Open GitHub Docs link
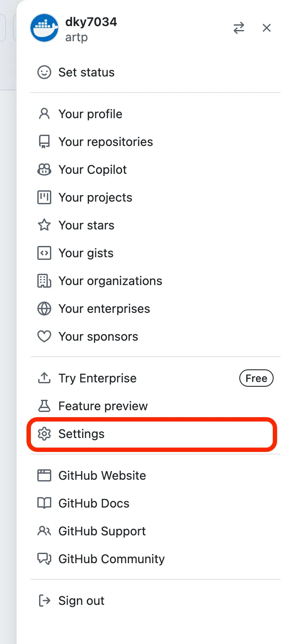This screenshot has height=644, width=291. coord(94,503)
